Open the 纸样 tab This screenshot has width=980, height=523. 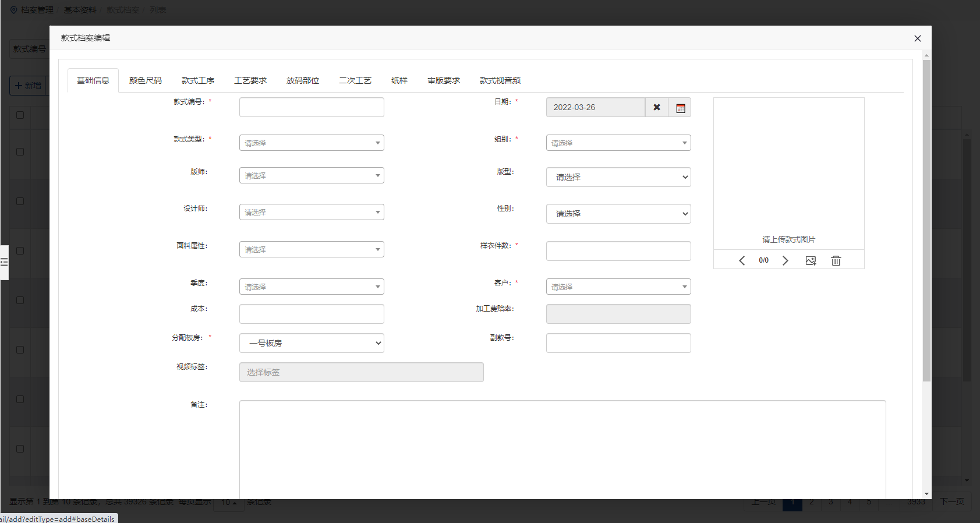pos(399,80)
